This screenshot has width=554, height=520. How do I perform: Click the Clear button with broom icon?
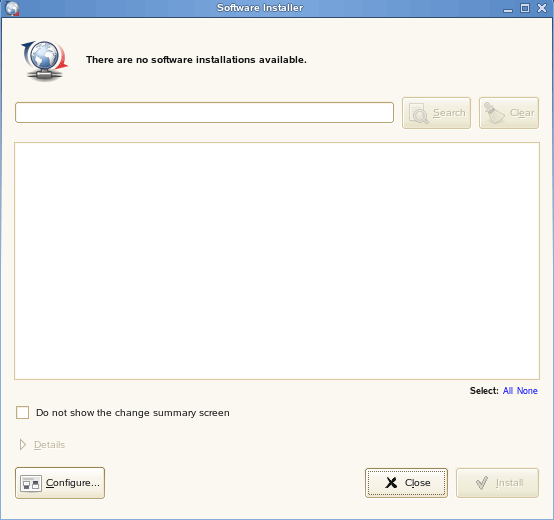[x=509, y=113]
